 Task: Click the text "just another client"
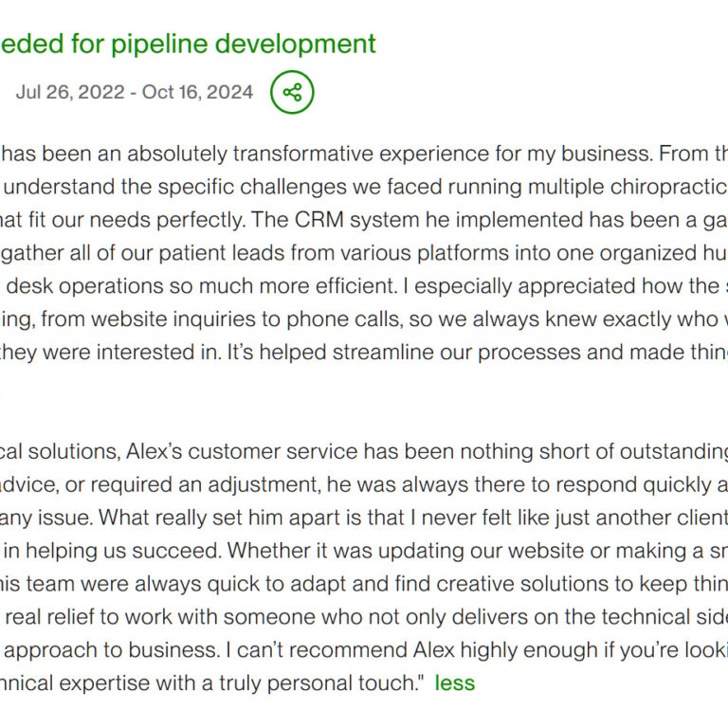(640, 519)
